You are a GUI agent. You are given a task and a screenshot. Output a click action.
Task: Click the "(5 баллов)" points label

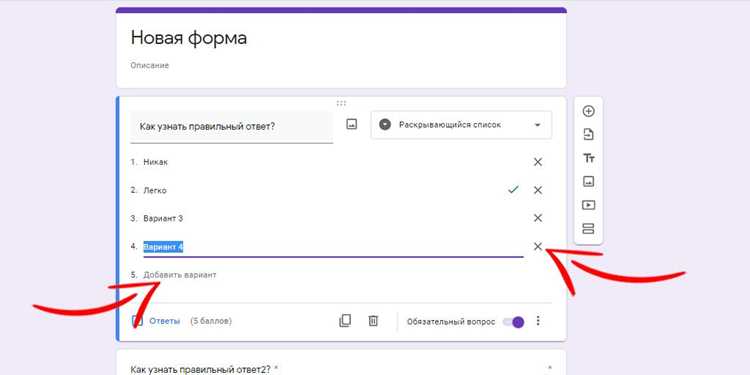pos(211,321)
